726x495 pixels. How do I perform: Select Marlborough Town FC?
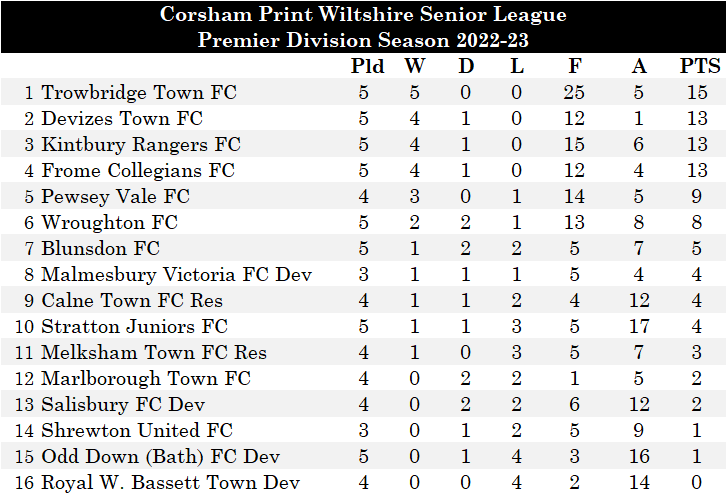click(x=146, y=379)
